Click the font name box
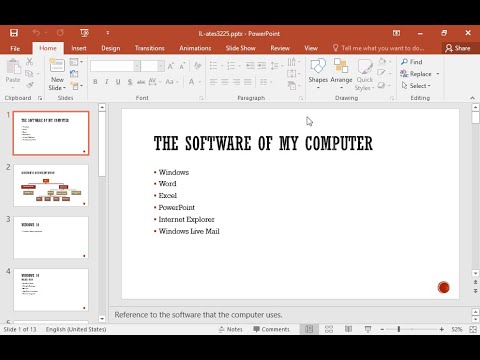Image resolution: width=480 pixels, height=360 pixels. point(112,66)
